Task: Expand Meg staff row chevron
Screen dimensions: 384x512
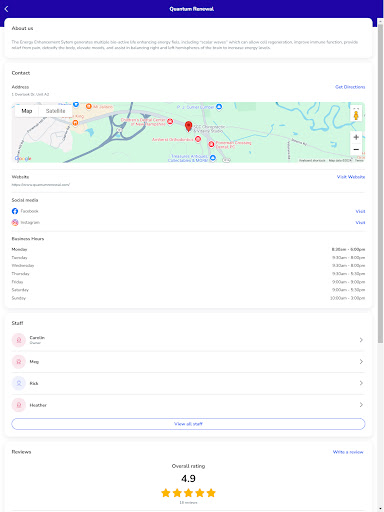Action: [x=361, y=362]
